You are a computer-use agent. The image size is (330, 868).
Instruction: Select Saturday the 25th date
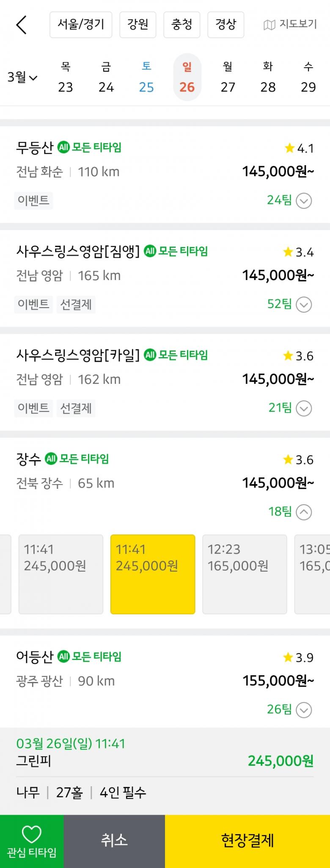coord(146,77)
